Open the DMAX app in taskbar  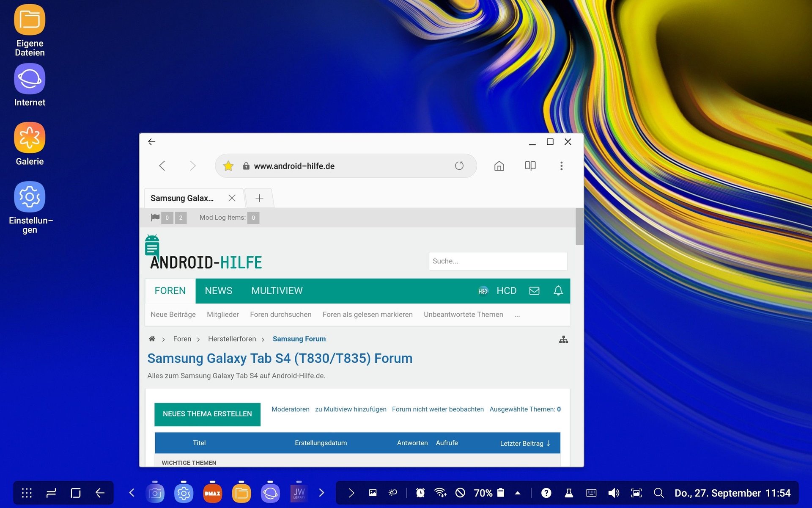click(x=212, y=493)
